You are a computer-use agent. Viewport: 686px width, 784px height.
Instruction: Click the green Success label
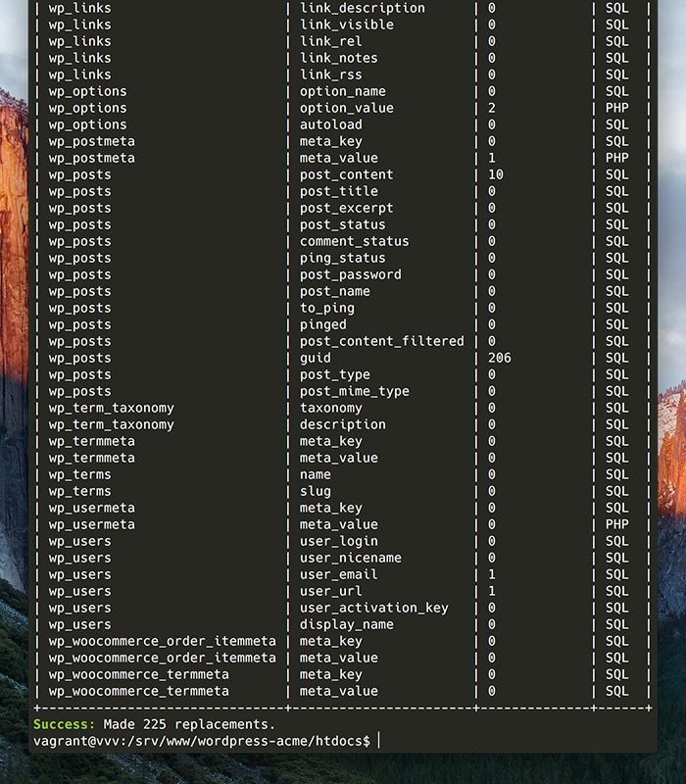pyautogui.click(x=65, y=724)
